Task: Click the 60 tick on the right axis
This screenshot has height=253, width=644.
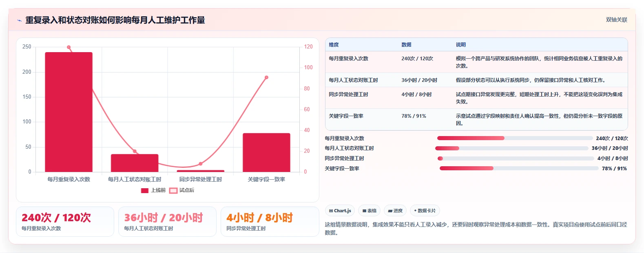Action: (307, 109)
